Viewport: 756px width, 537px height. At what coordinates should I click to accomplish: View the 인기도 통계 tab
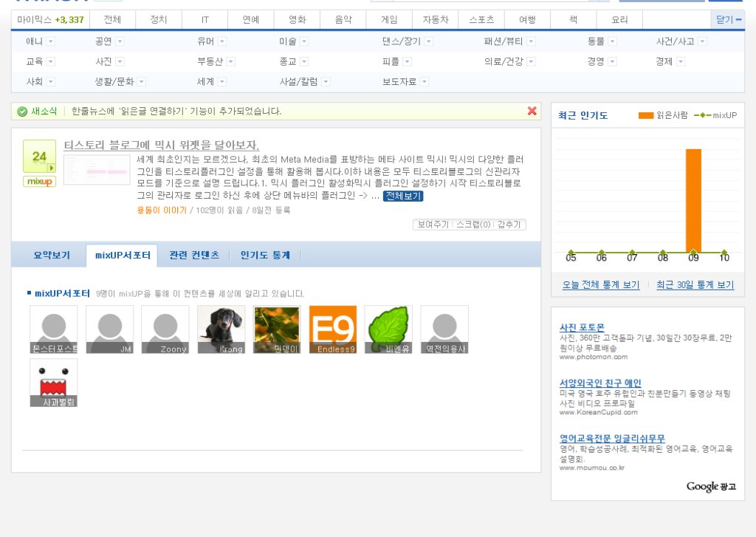coord(265,256)
